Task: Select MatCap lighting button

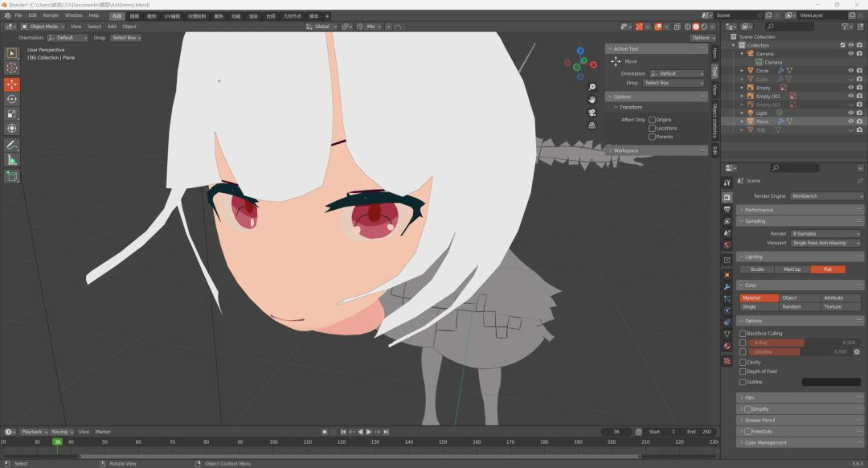Action: [792, 269]
